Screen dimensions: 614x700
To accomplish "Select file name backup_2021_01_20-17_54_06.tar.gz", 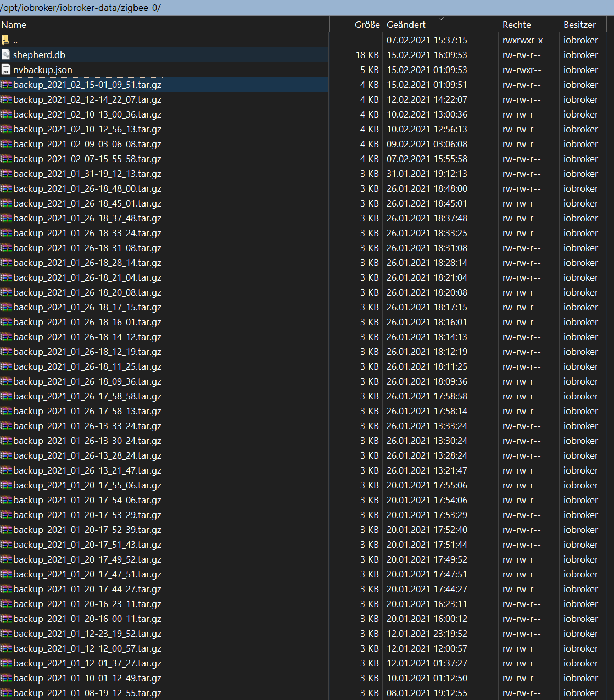I will click(x=87, y=500).
